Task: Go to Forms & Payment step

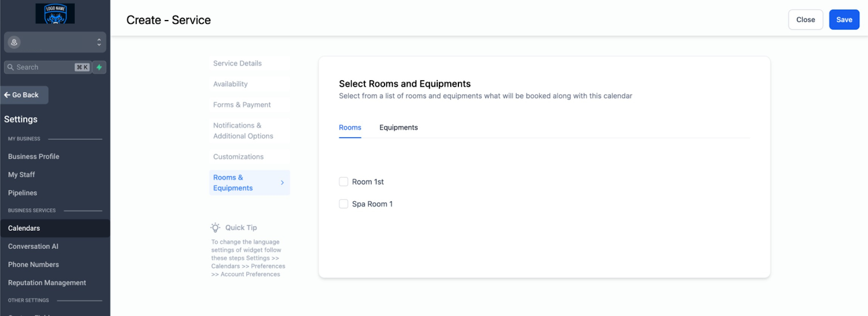Action: (250, 105)
